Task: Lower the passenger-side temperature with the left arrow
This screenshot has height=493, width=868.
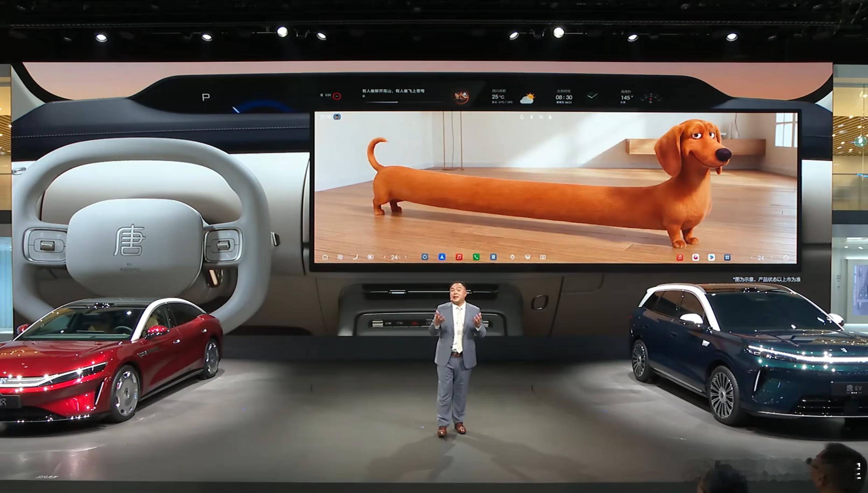Action: (x=751, y=258)
